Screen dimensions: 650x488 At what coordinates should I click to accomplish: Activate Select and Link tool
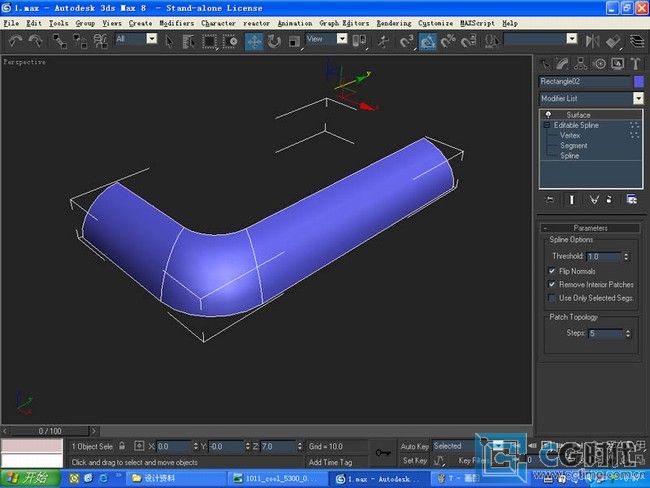click(60, 41)
